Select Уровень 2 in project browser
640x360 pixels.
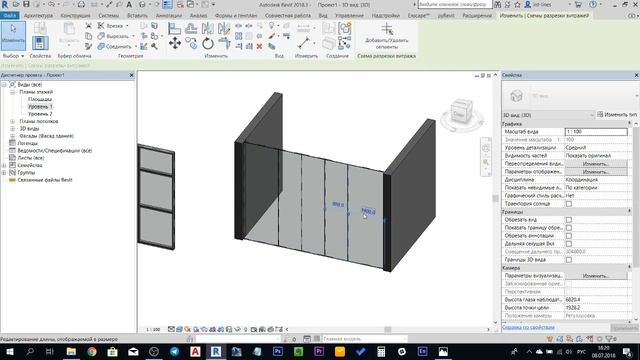coord(40,114)
